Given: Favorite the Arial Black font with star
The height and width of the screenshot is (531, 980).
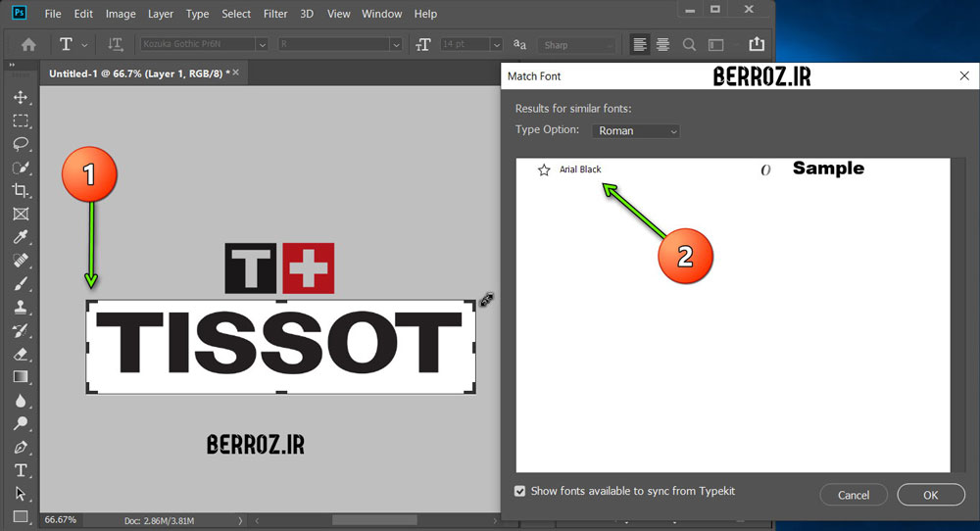Looking at the screenshot, I should tap(544, 169).
